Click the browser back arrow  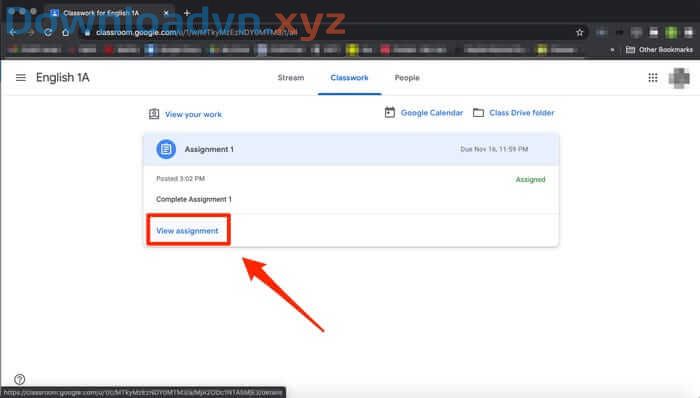pos(13,33)
